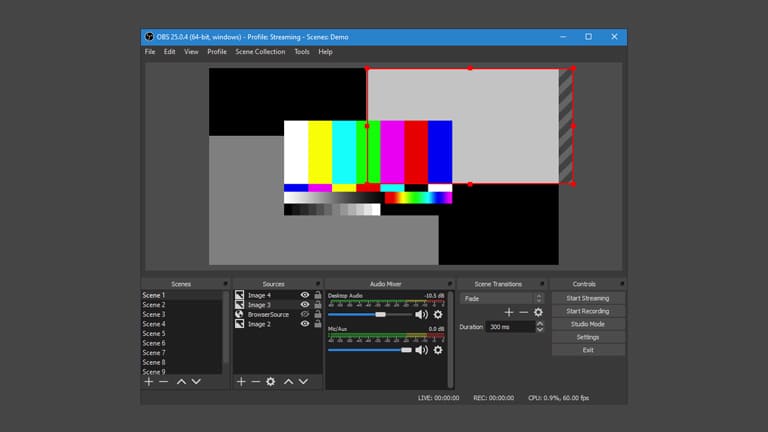Open transition properties gear icon
The image size is (768, 432).
(538, 312)
